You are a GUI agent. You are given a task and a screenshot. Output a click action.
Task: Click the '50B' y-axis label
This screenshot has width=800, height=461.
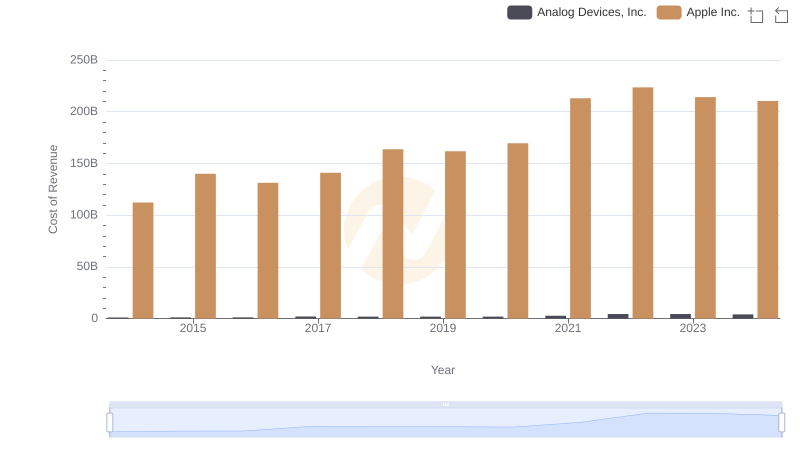coord(87,267)
